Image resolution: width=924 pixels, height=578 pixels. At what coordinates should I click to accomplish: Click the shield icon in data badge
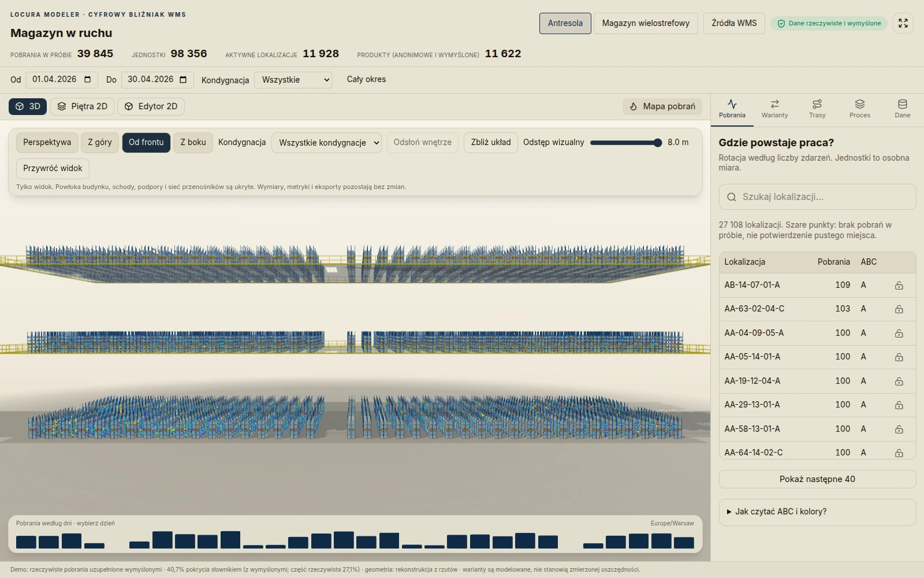781,24
